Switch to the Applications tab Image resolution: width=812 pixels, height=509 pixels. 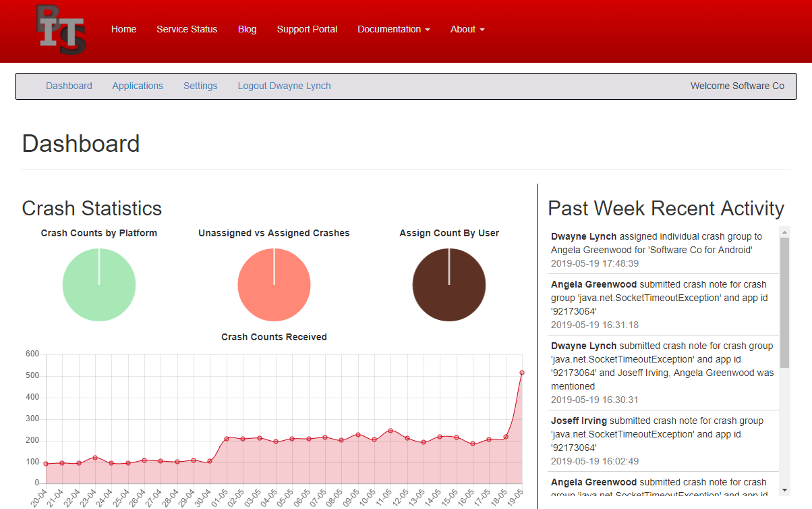tap(138, 86)
